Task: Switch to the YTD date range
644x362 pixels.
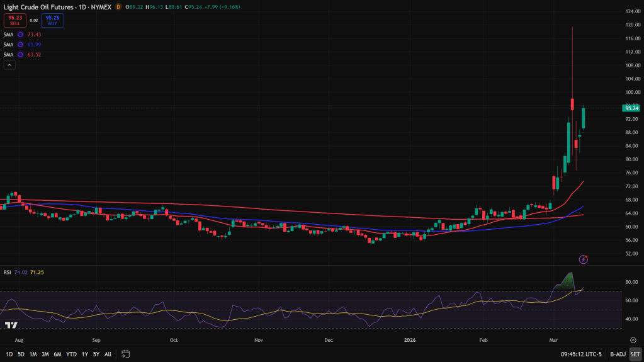Action: [71, 354]
